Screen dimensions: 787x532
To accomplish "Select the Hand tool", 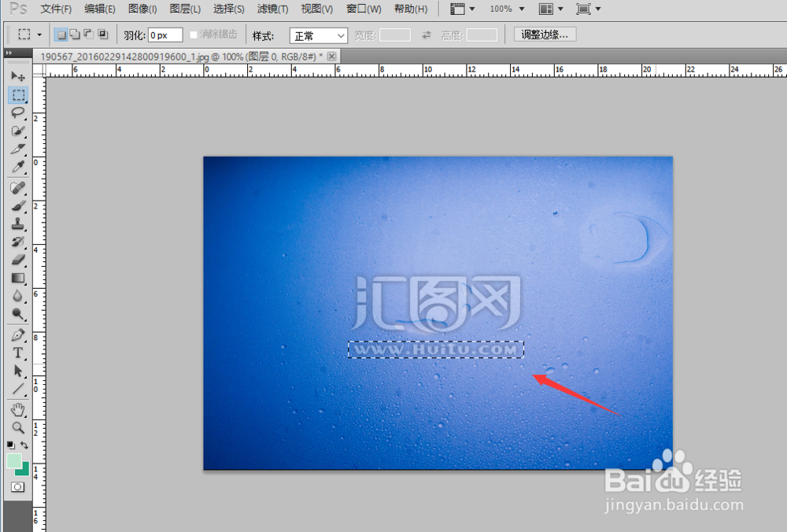I will [18, 410].
